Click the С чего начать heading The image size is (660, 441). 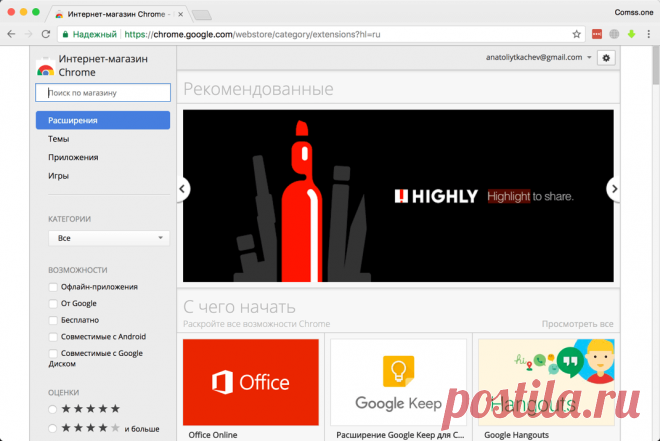(239, 307)
